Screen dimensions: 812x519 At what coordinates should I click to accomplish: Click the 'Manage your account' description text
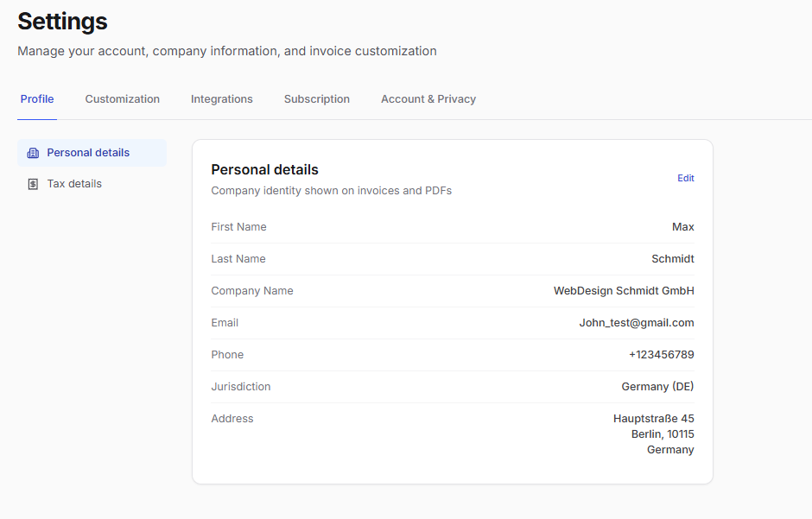(227, 51)
